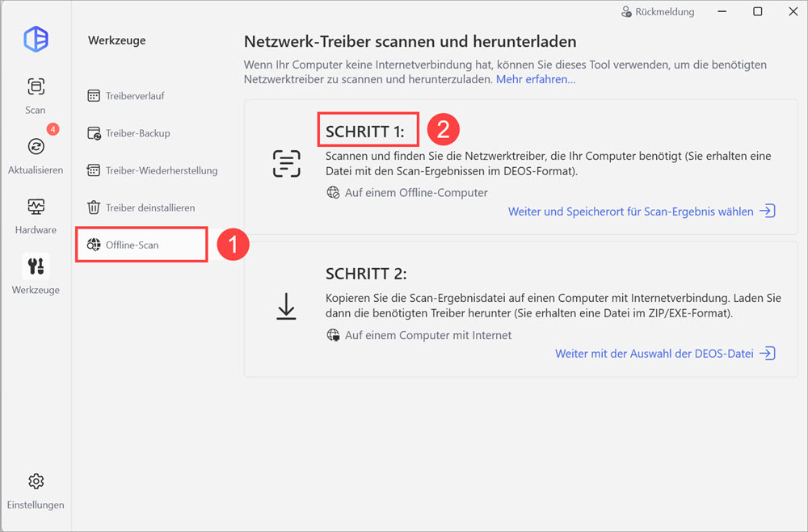This screenshot has width=808, height=532.
Task: Select the Hardware monitor icon
Action: click(x=36, y=207)
